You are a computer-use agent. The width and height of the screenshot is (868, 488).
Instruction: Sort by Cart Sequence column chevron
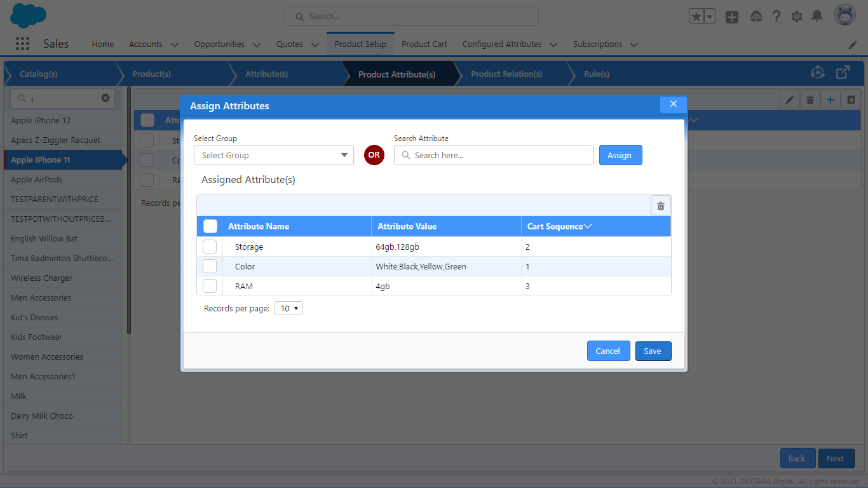[588, 226]
